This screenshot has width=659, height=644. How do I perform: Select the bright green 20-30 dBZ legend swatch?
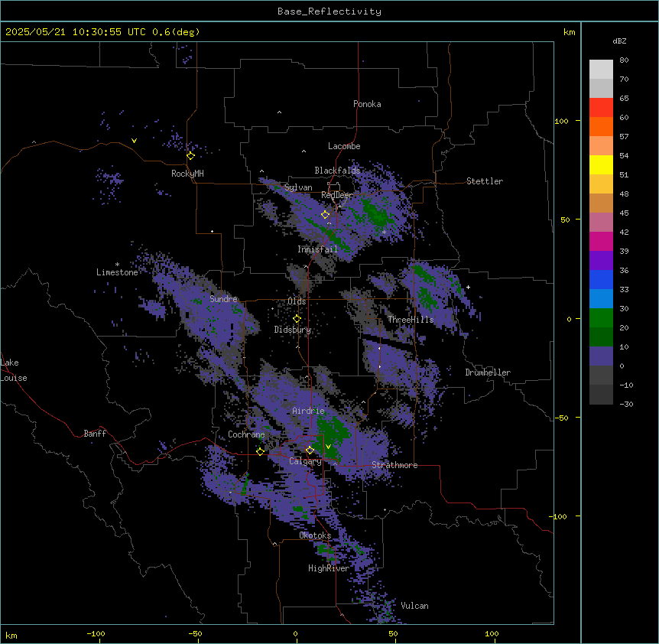[601, 318]
